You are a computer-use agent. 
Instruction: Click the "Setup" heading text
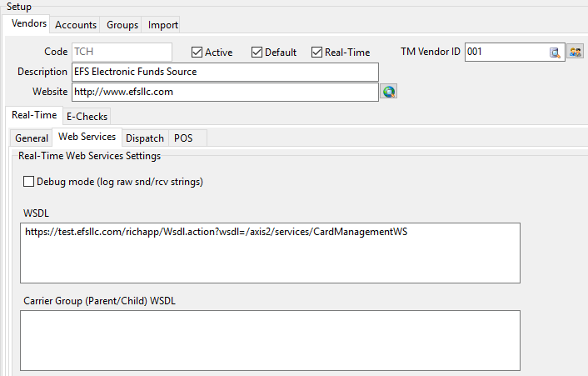tap(19, 7)
